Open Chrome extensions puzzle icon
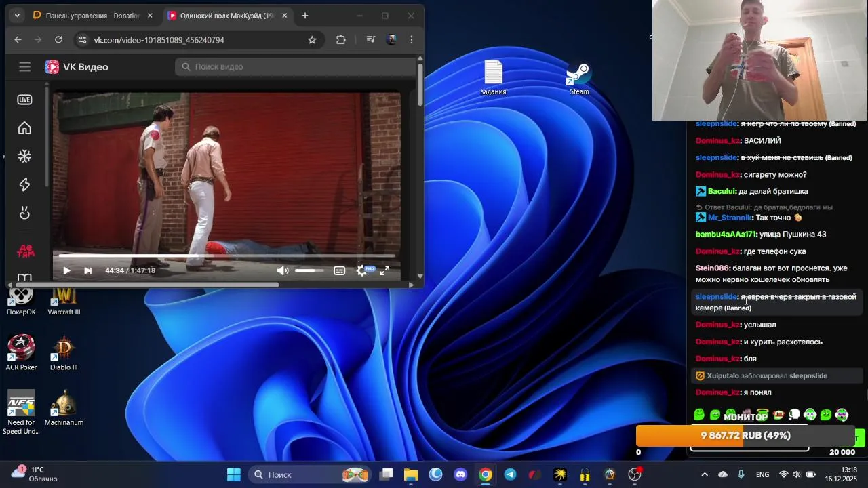Viewport: 868px width, 488px height. click(x=341, y=40)
